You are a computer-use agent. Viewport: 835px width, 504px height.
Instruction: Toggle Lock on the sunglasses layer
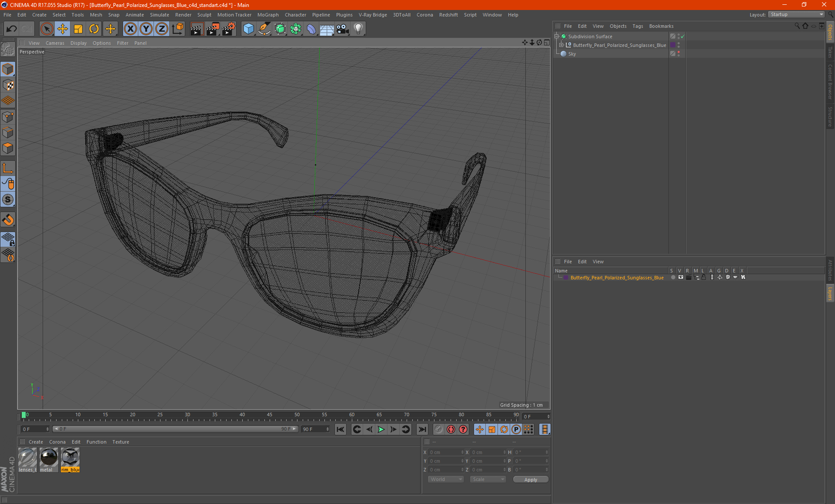pos(704,277)
